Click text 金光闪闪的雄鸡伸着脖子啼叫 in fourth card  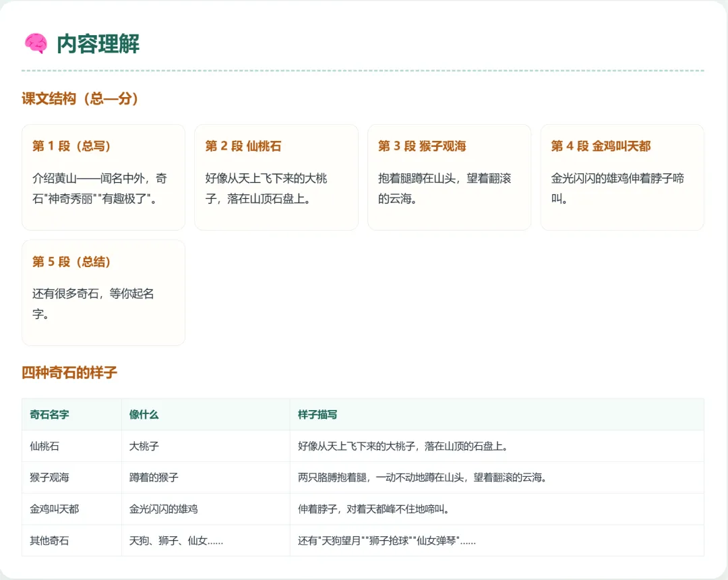[617, 189]
